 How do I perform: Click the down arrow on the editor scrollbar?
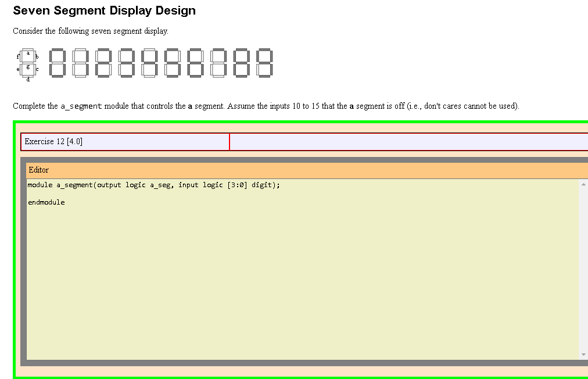pos(583,353)
